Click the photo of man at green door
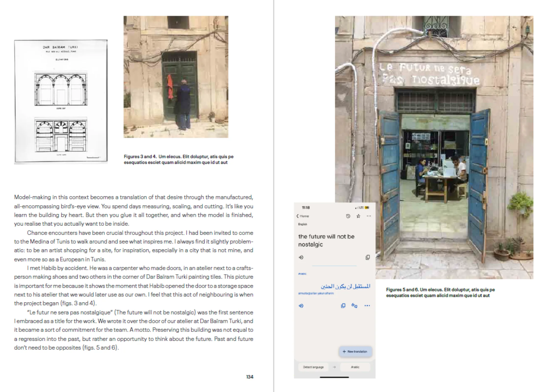This screenshot has width=546, height=392. point(176,77)
